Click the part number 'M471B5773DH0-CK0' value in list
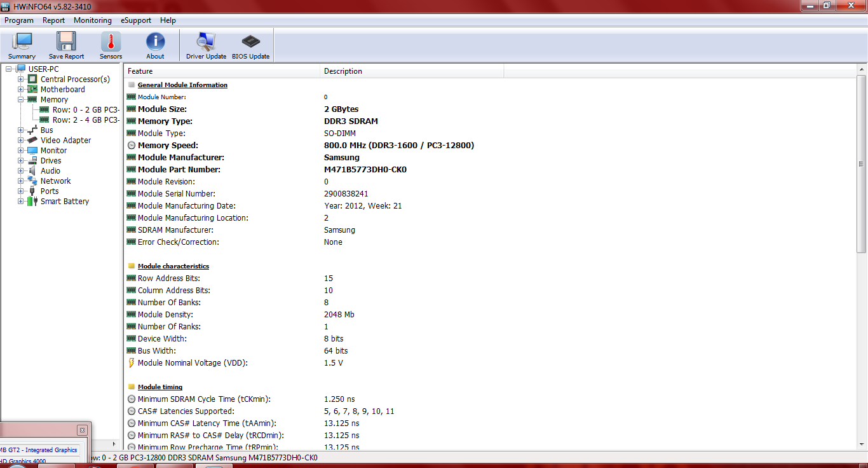Screen dimensions: 868x468 click(365, 170)
